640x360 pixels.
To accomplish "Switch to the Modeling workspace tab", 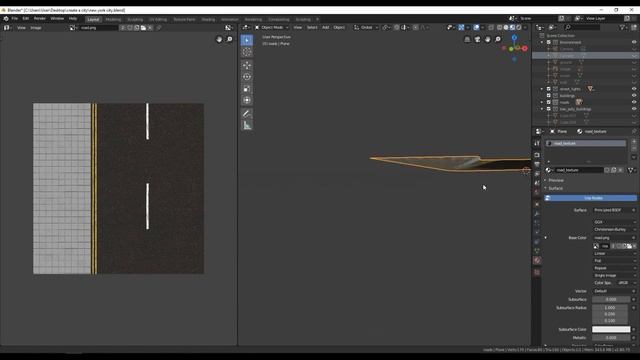I will [x=113, y=19].
